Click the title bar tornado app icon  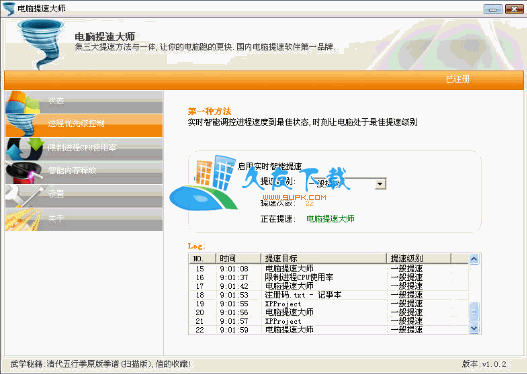click(x=9, y=8)
